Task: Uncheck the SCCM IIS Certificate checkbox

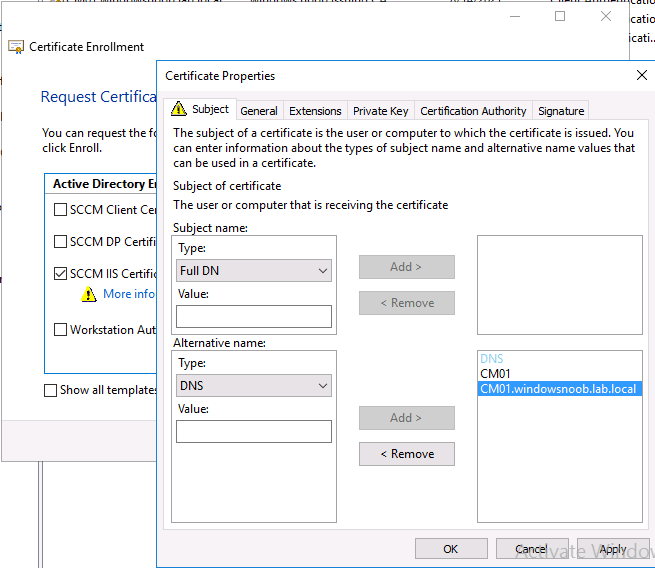Action: [61, 274]
